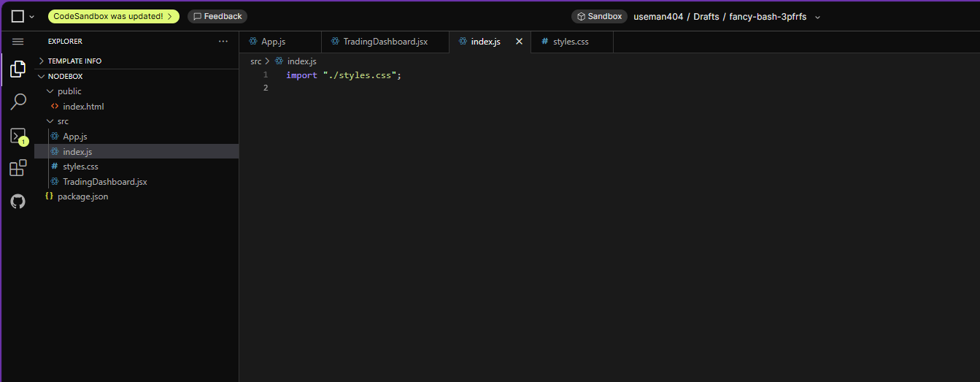Open dropdown arrow beside CodeSandbox logo

coord(31,17)
